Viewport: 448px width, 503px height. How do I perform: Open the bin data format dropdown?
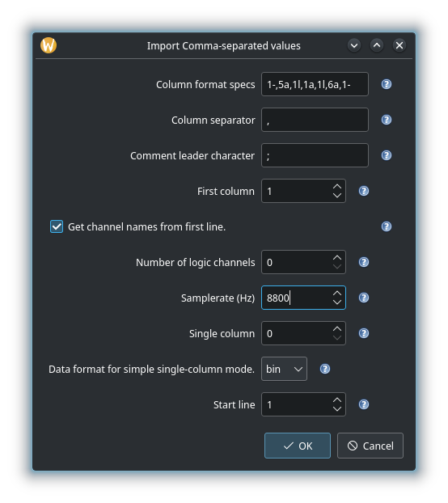[x=284, y=369]
